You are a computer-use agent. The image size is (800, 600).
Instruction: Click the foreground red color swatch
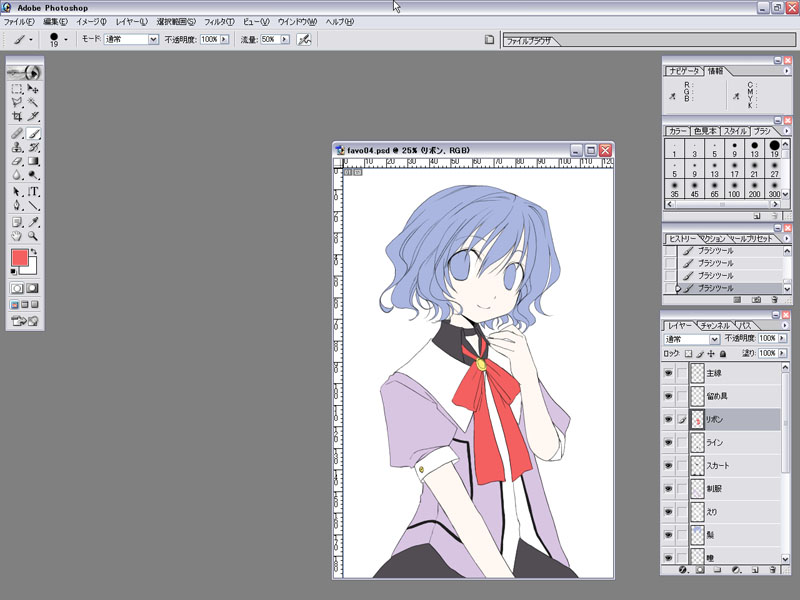coord(19,257)
